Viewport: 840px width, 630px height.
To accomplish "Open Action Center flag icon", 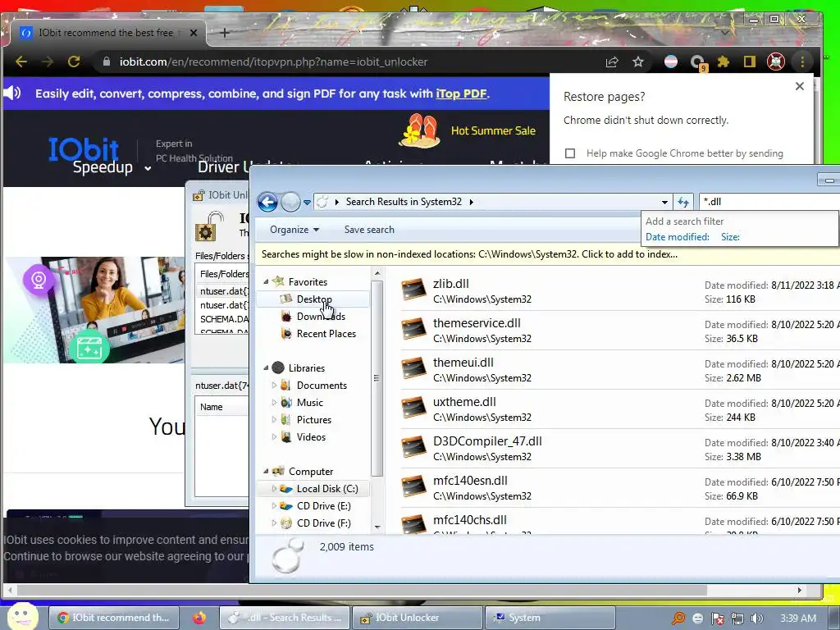I will (717, 619).
